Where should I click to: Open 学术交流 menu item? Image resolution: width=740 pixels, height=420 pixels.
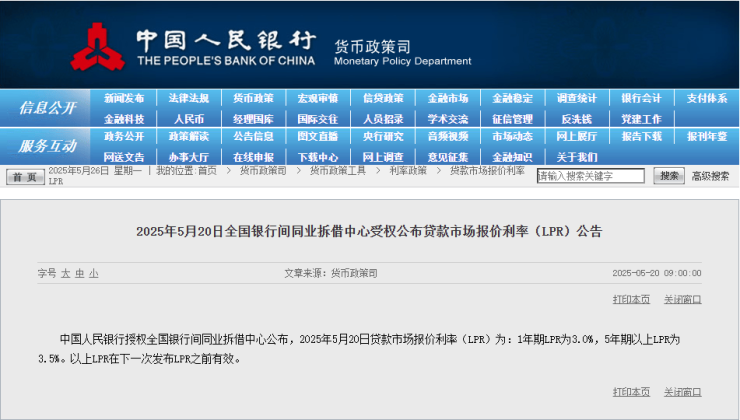(x=447, y=119)
